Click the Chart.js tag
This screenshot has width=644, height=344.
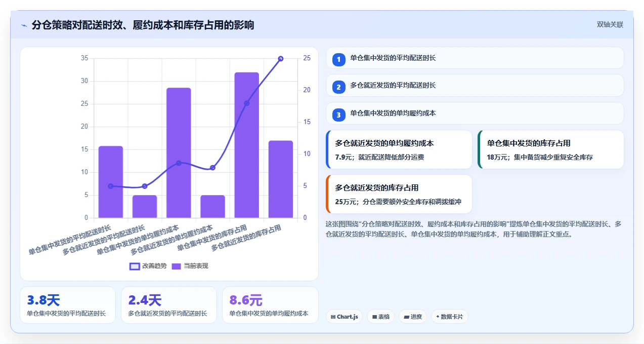pos(344,317)
